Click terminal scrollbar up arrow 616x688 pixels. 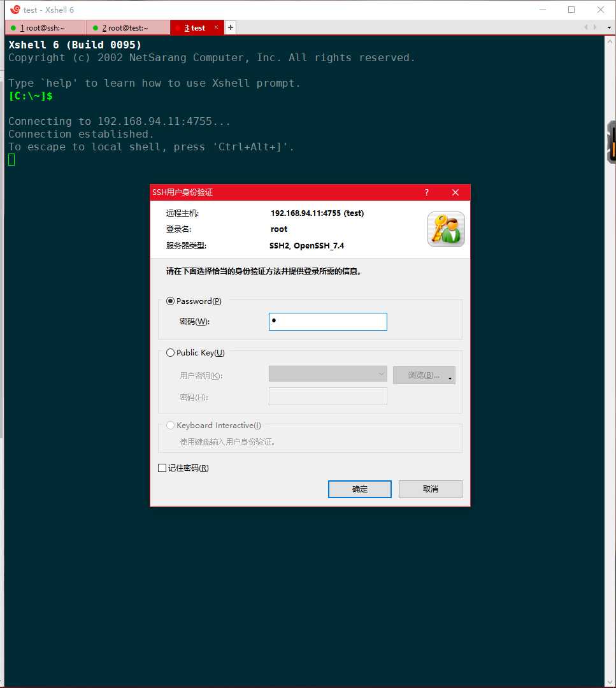click(610, 41)
